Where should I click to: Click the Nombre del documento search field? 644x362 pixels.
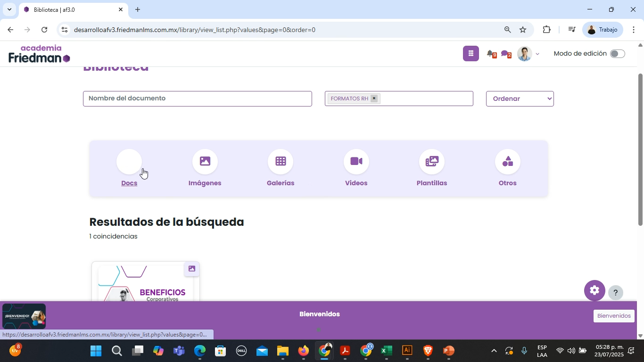(198, 99)
